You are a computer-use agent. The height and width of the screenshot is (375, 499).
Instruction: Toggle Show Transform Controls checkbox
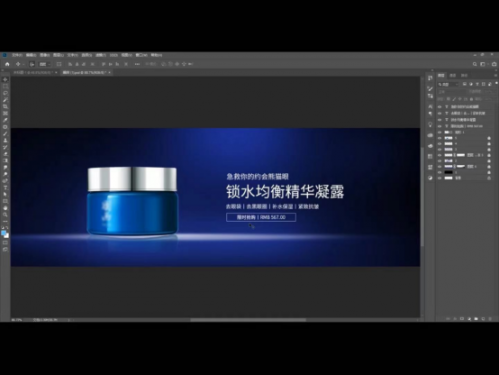(59, 64)
